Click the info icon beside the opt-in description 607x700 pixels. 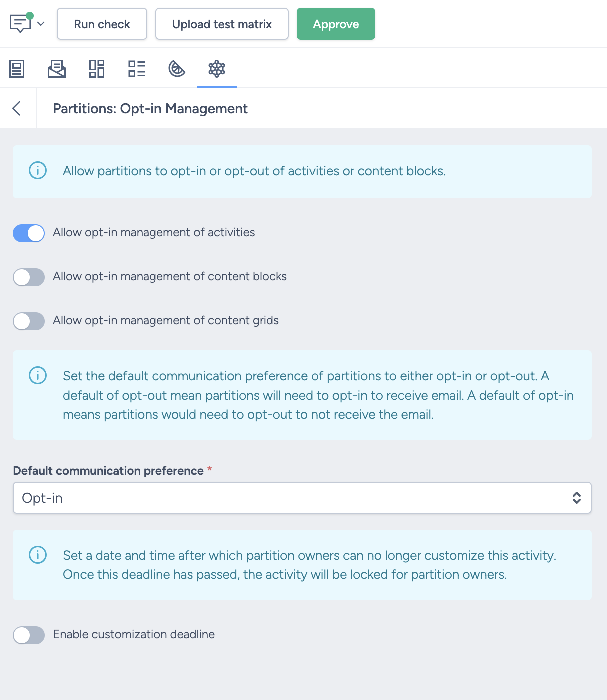pyautogui.click(x=37, y=171)
